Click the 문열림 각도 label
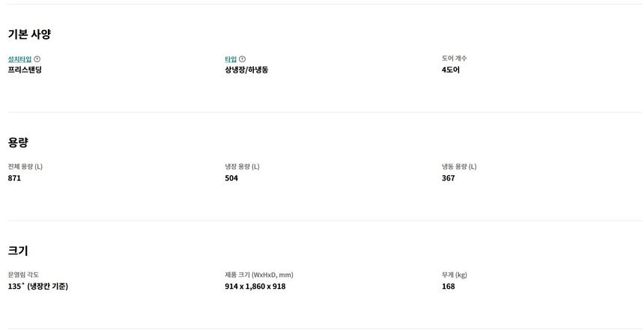Viewport: 644px width, 330px height. click(x=23, y=275)
